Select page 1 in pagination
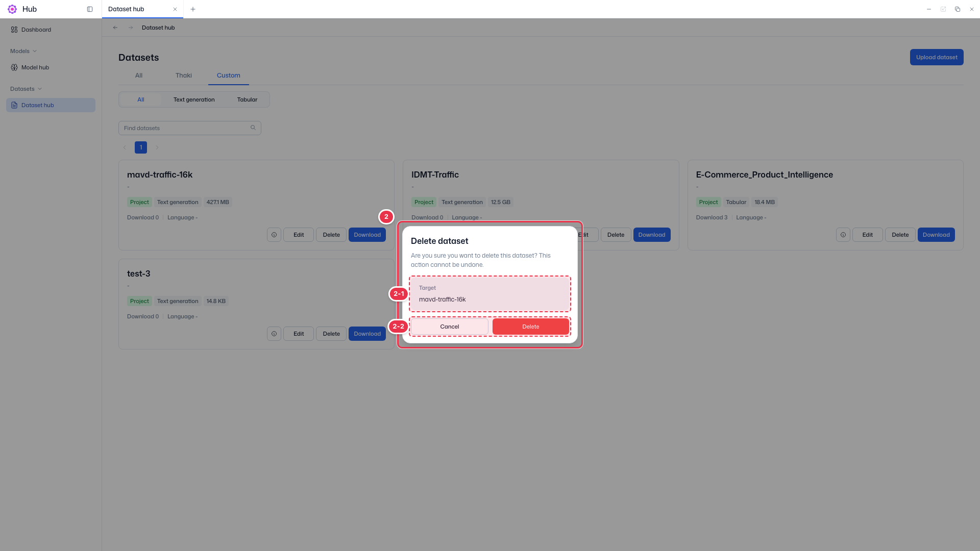 click(x=141, y=147)
